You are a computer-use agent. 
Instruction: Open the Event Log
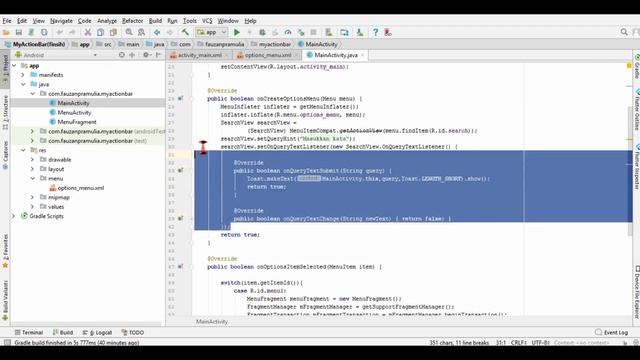click(611, 333)
